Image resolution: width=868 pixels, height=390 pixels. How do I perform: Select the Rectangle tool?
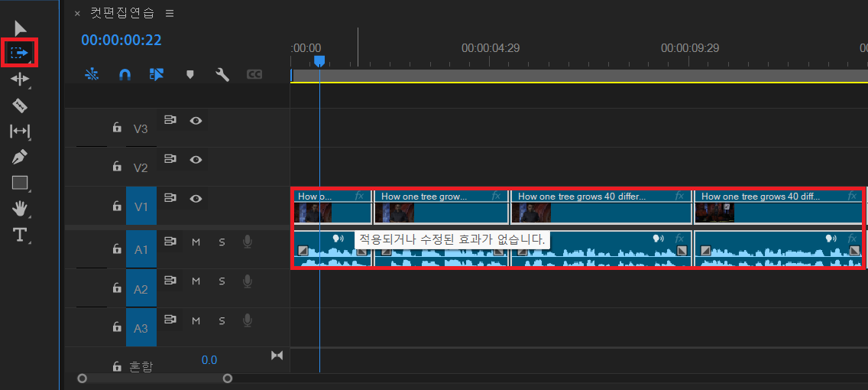pyautogui.click(x=19, y=183)
